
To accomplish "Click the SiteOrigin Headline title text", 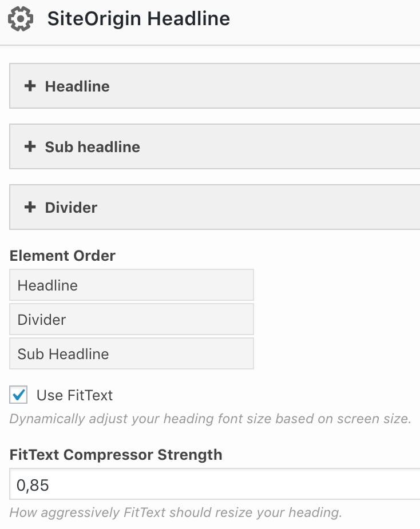I will pos(137,18).
